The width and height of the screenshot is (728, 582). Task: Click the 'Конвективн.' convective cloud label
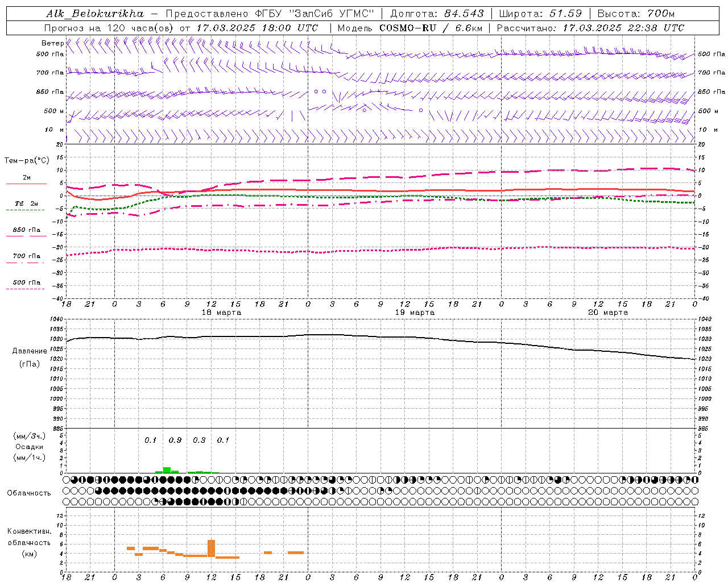(30, 531)
